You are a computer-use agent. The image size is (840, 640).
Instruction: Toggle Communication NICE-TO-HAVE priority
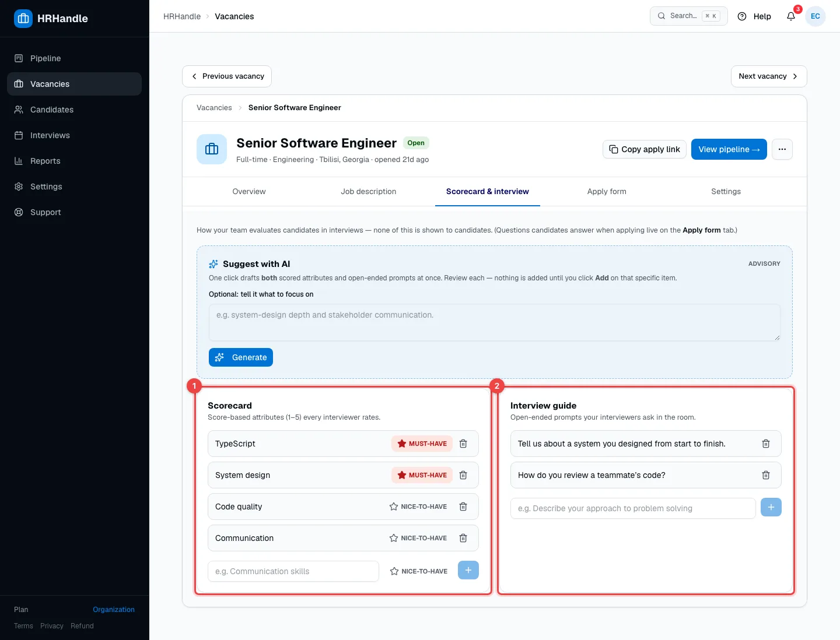tap(418, 538)
